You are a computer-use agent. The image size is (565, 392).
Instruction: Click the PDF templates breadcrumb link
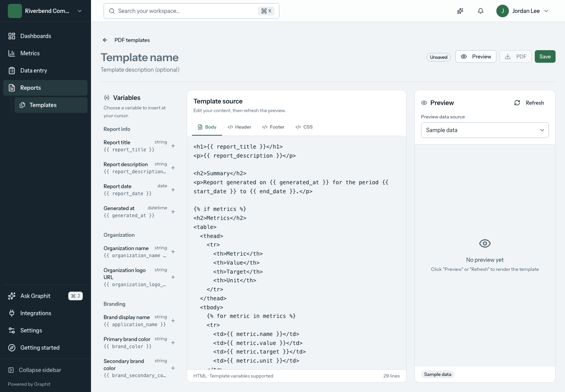coord(132,40)
